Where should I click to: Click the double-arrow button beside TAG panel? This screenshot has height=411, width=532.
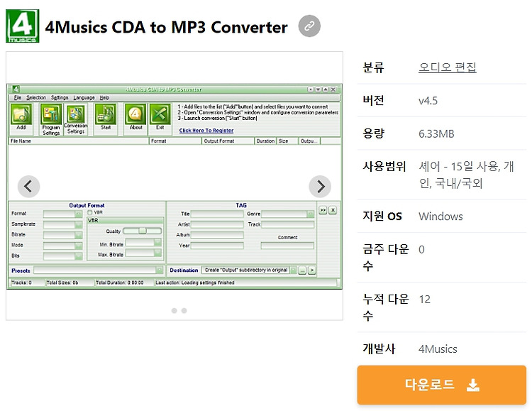coord(323,210)
